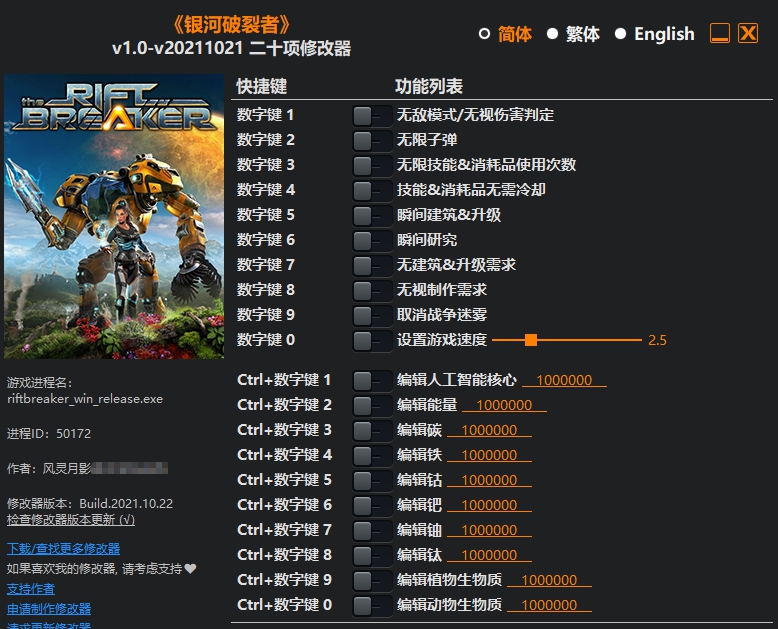
Task: Click 编辑能量 value input
Action: click(x=504, y=405)
